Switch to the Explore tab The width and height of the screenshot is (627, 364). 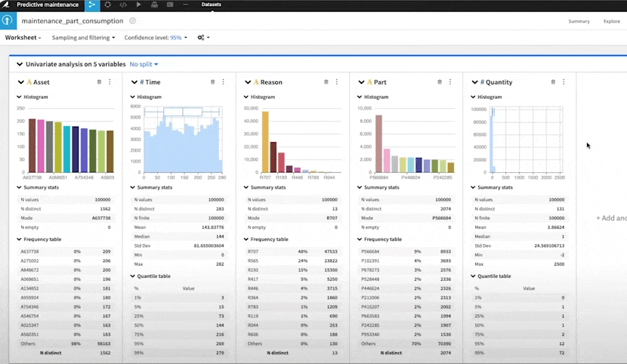pyautogui.click(x=611, y=21)
